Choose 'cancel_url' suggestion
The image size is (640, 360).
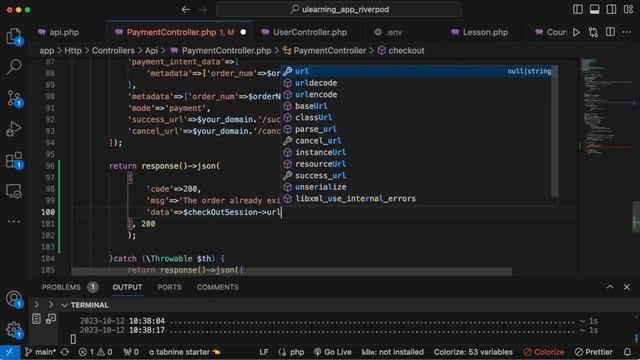point(417,141)
